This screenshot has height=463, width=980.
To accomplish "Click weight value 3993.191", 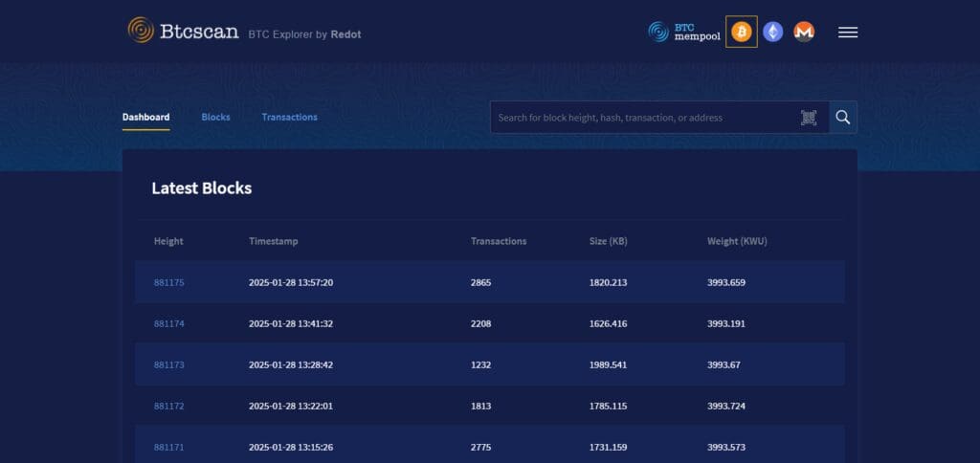I will point(726,323).
